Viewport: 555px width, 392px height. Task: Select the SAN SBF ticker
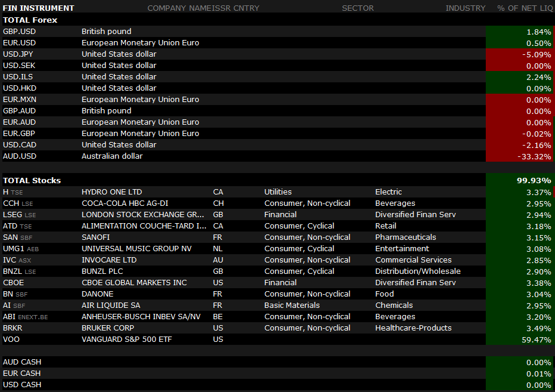[18, 237]
